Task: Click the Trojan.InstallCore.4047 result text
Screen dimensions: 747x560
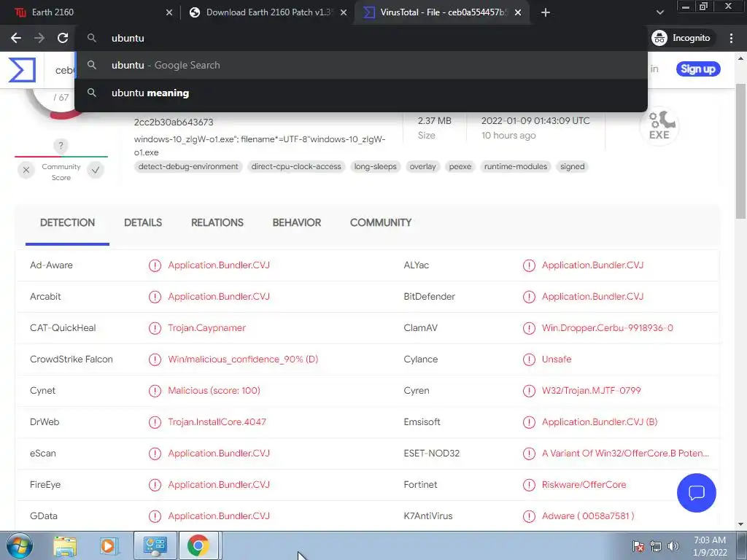Action: tap(217, 422)
